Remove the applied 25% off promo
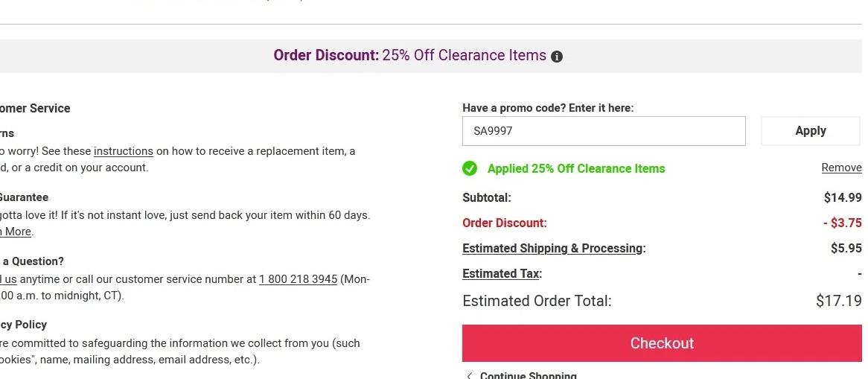This screenshot has height=379, width=868. tap(841, 168)
